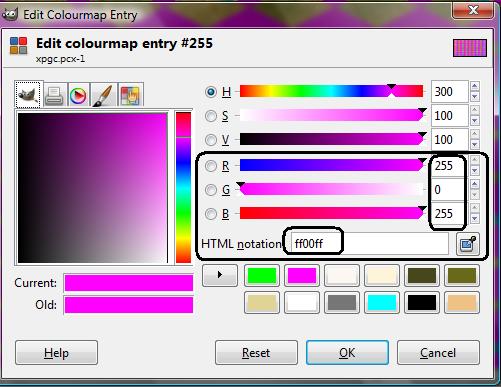Pick a colour with the eyedropper icon
501x387 pixels.
pyautogui.click(x=468, y=244)
